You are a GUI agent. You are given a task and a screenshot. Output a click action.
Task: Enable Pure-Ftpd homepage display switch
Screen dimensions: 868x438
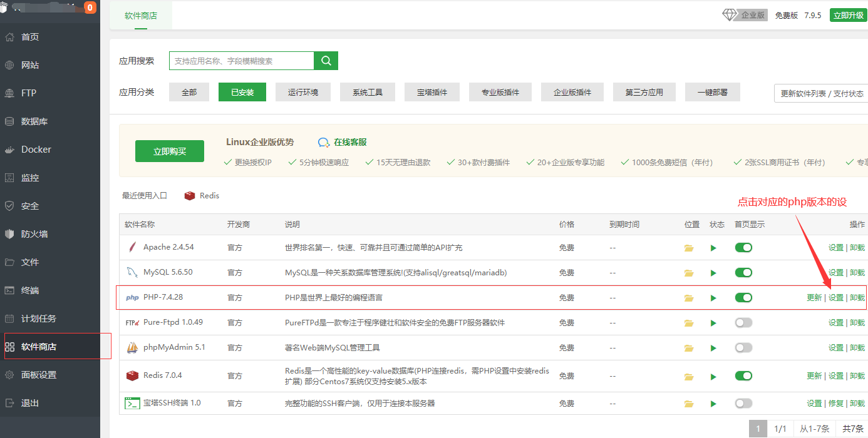(x=743, y=323)
